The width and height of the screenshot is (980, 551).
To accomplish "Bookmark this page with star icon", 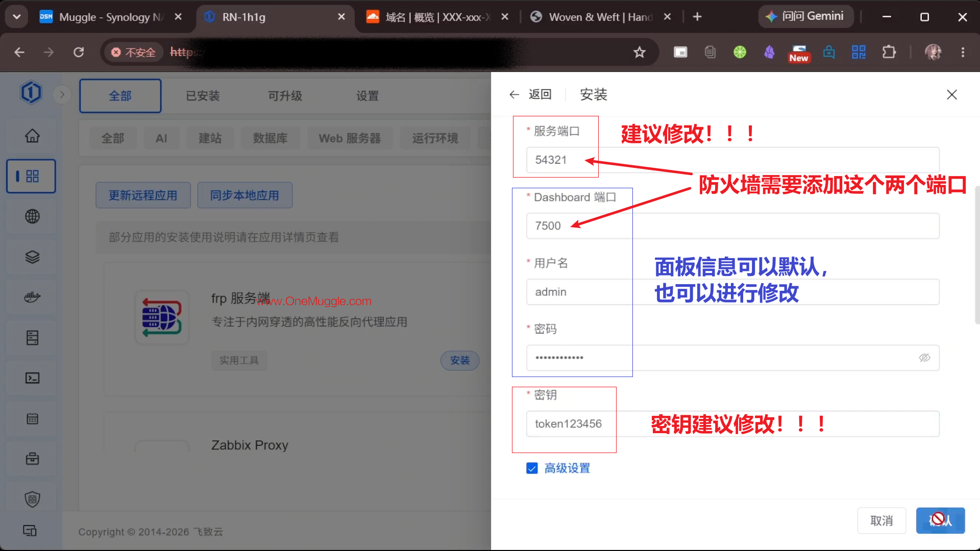I will [x=639, y=52].
